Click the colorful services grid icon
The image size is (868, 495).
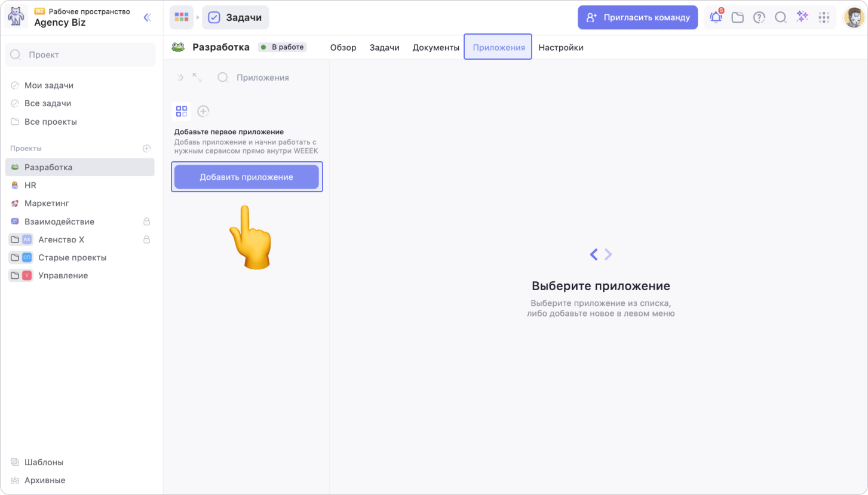[x=182, y=17]
